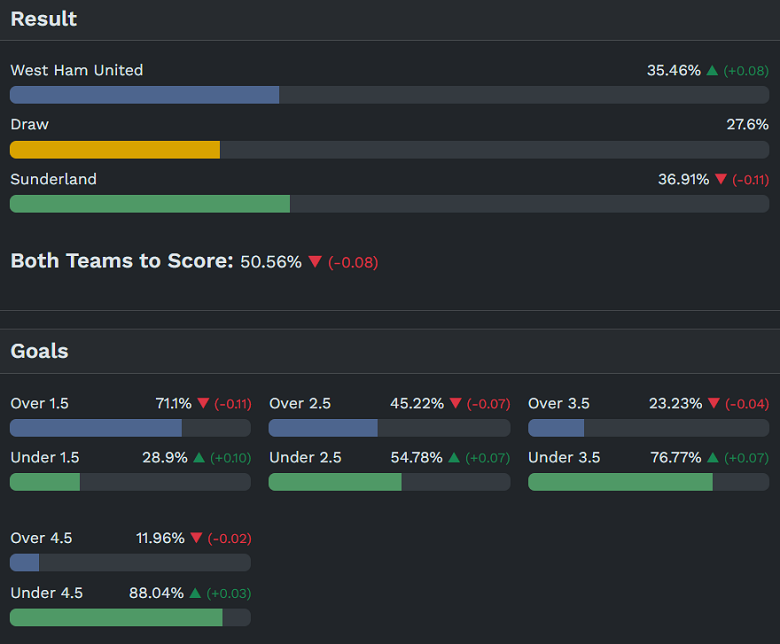Viewport: 780px width, 644px height.
Task: Click green up arrow in Under 1.5 row
Action: point(199,458)
